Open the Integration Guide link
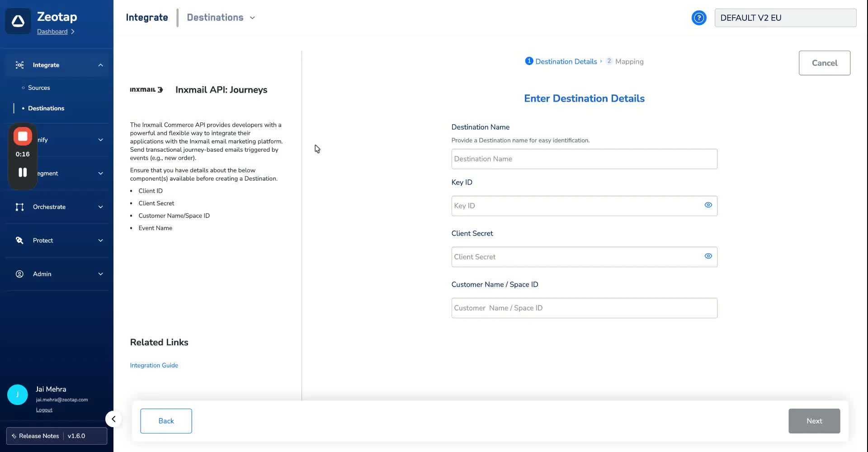The height and width of the screenshot is (452, 868). pyautogui.click(x=154, y=365)
